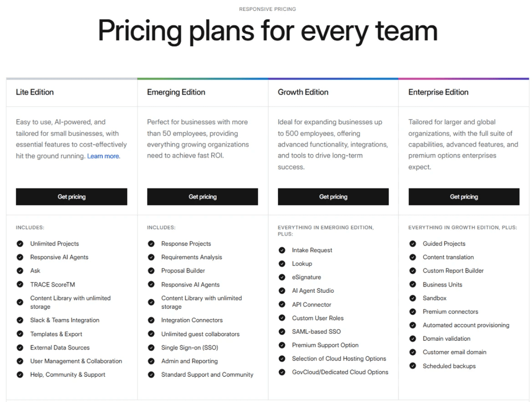Select the checkmark next to Responsive AI Agents
This screenshot has height=402, width=532.
tap(20, 257)
